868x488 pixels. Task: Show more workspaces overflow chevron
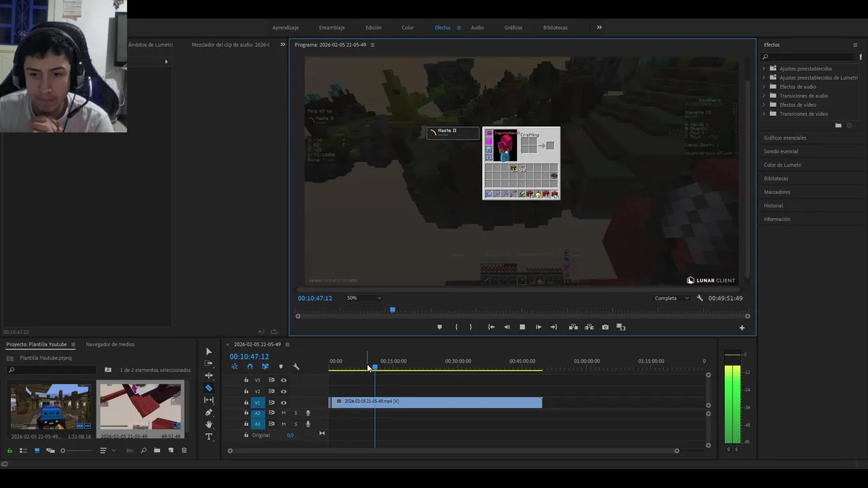pyautogui.click(x=599, y=28)
